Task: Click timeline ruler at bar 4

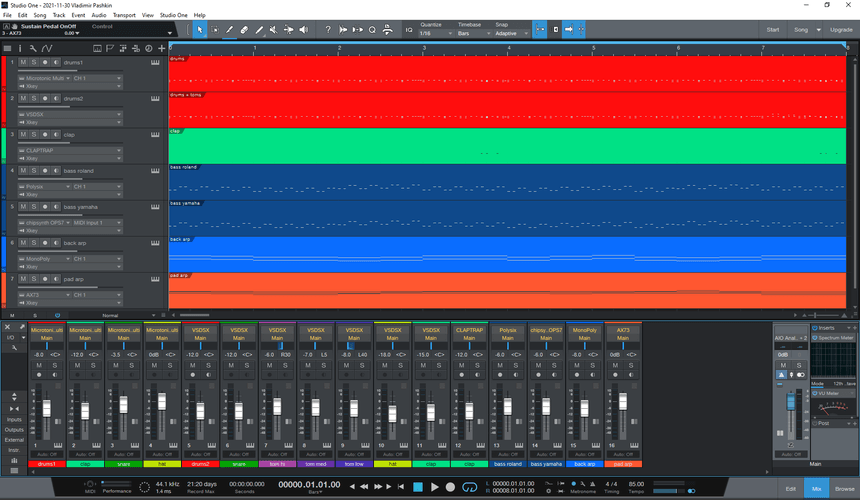Action: (x=508, y=48)
